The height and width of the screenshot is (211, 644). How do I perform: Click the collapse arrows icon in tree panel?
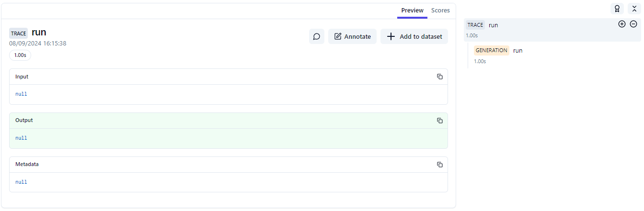(x=634, y=9)
